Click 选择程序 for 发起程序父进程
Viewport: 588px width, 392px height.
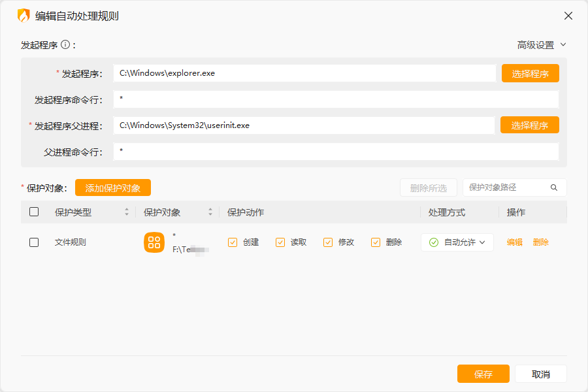(x=529, y=125)
